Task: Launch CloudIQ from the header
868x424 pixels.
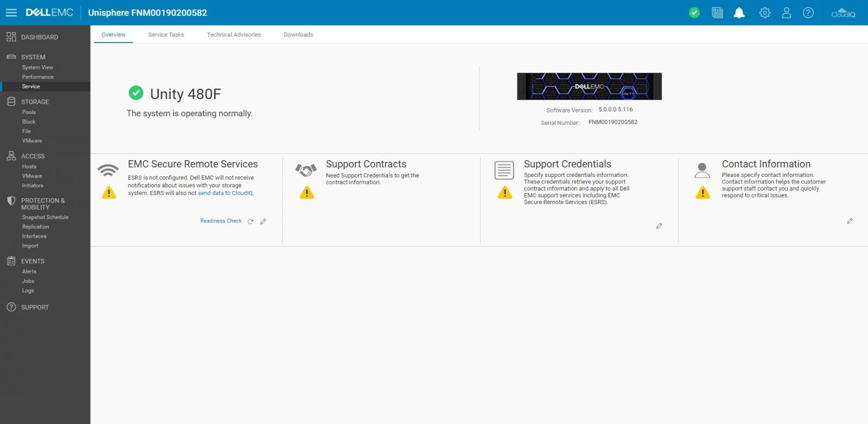Action: [843, 12]
